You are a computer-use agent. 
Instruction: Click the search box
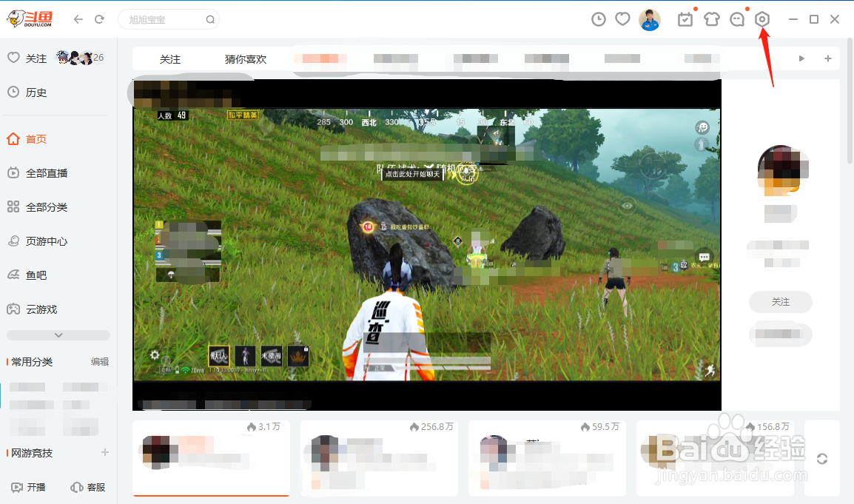coord(168,20)
